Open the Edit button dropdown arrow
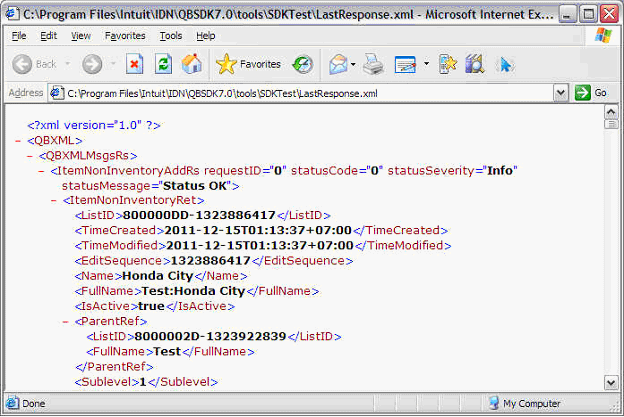This screenshot has width=624, height=417. (426, 64)
